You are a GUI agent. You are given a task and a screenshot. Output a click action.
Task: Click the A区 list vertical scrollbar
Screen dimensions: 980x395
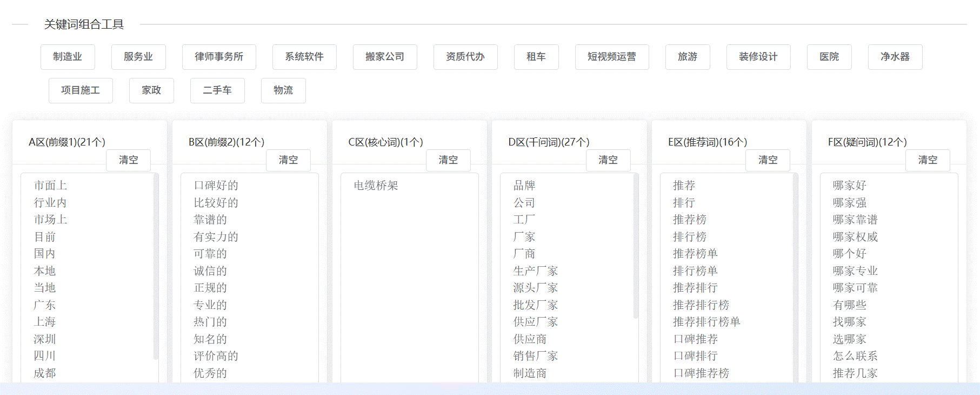point(156,265)
